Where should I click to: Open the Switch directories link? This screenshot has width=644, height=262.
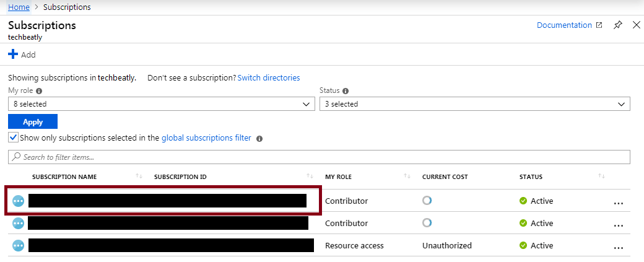pos(269,78)
